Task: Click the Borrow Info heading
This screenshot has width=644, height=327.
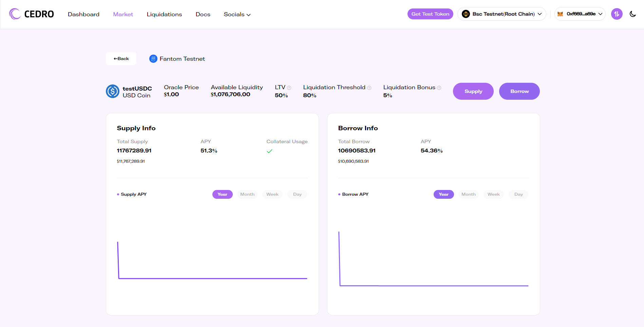Action: coord(358,128)
